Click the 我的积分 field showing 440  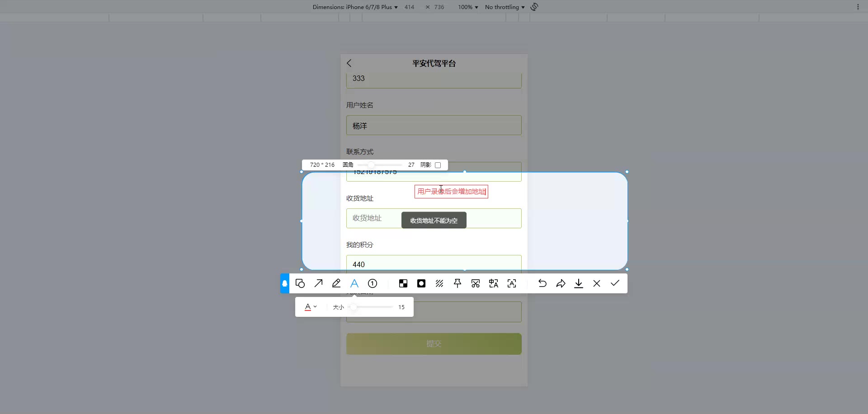[434, 264]
